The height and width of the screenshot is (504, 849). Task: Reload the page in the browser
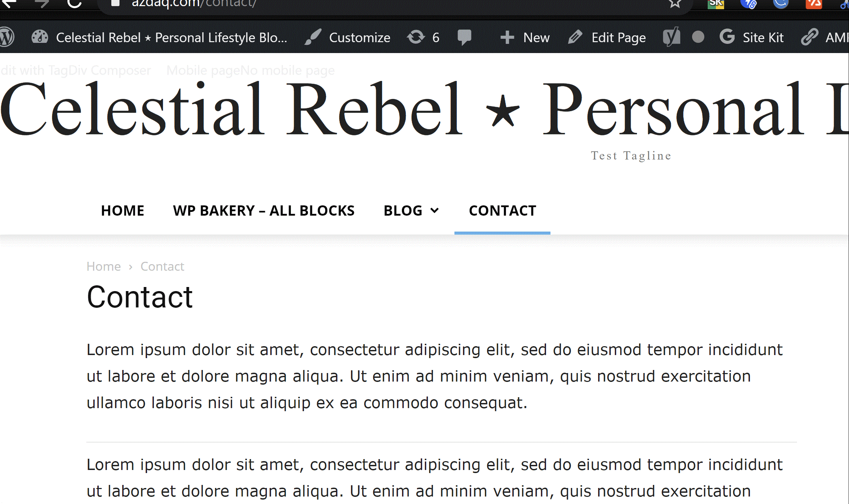point(74,3)
